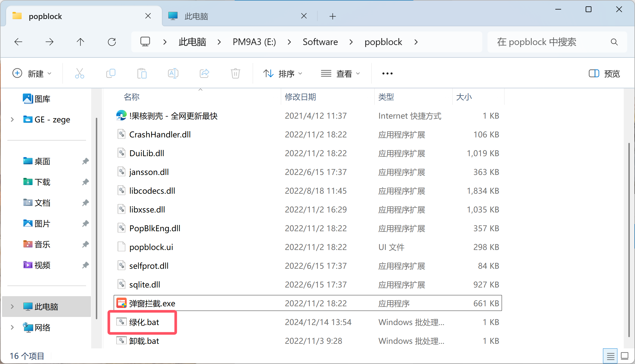Click the Refresh button in navigation bar
The height and width of the screenshot is (364, 635).
click(112, 42)
